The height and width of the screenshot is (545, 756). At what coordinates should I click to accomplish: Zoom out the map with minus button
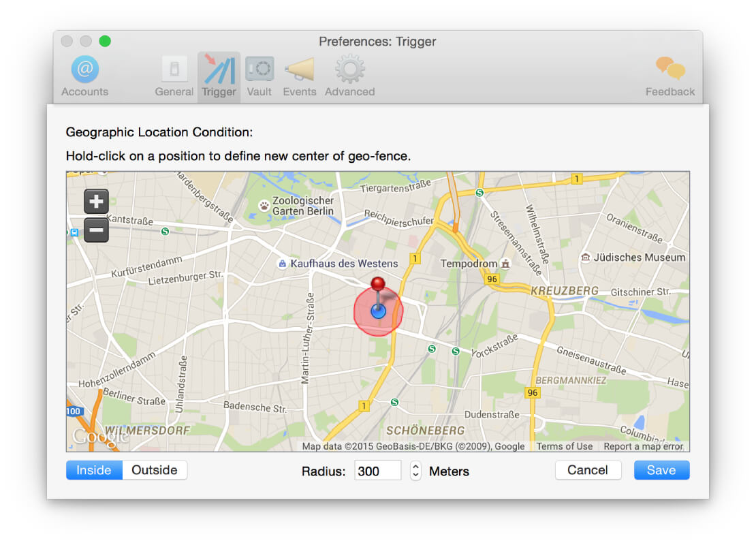97,230
